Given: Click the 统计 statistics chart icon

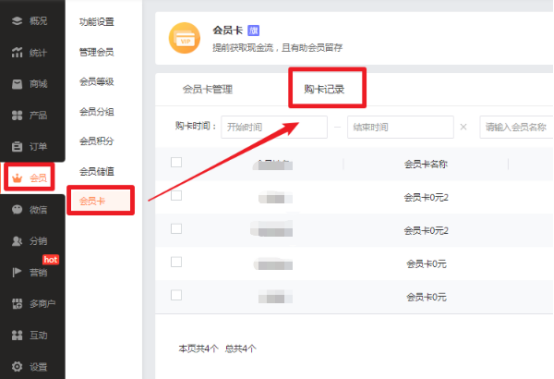Looking at the screenshot, I should pos(17,52).
